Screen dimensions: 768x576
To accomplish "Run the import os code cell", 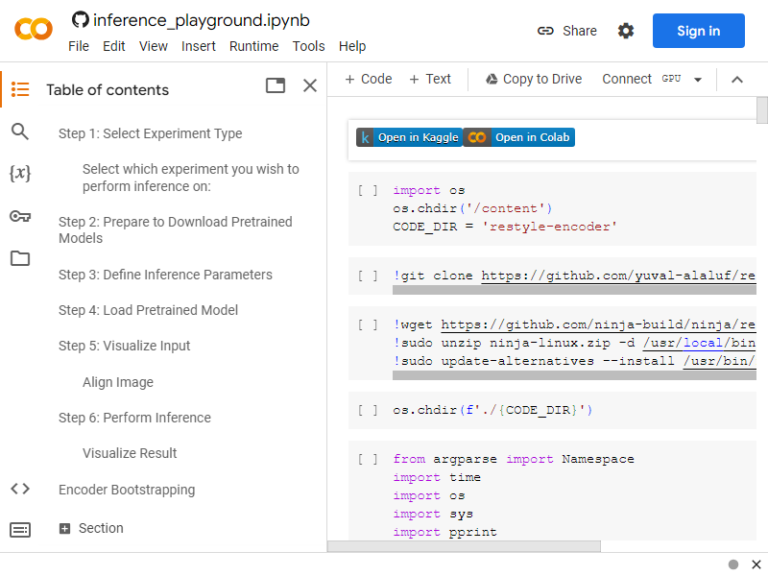I will [x=367, y=191].
